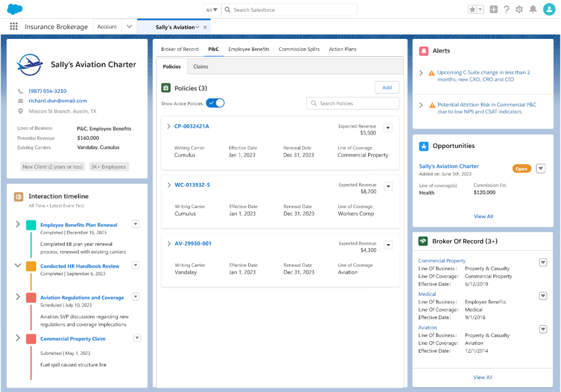Click the global Add plus icon
The image size is (561, 392).
[x=494, y=9]
